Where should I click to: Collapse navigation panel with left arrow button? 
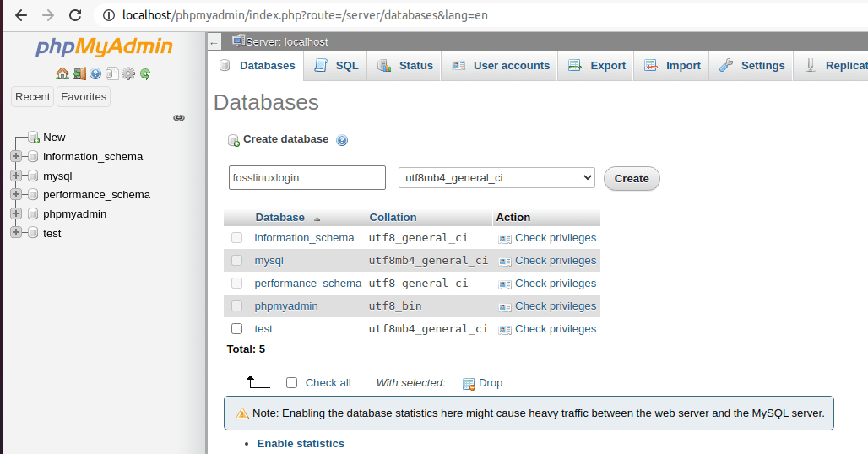214,42
